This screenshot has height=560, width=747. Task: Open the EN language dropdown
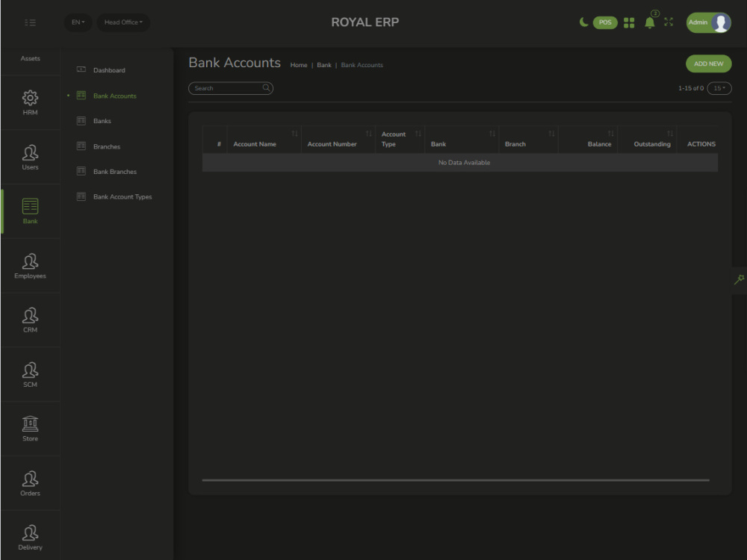pos(78,22)
